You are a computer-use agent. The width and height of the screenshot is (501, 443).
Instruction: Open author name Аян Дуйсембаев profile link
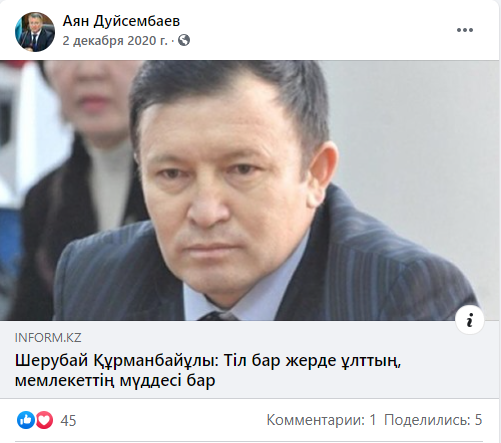click(121, 21)
